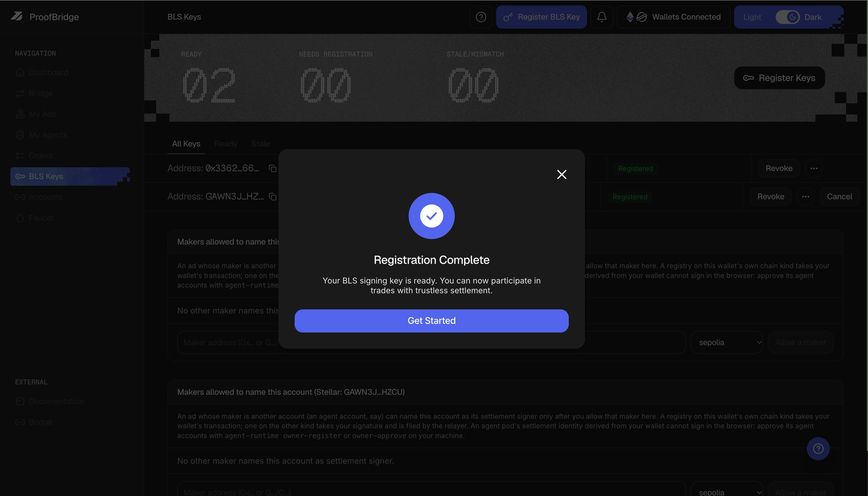Open the notifications bell icon

click(602, 17)
